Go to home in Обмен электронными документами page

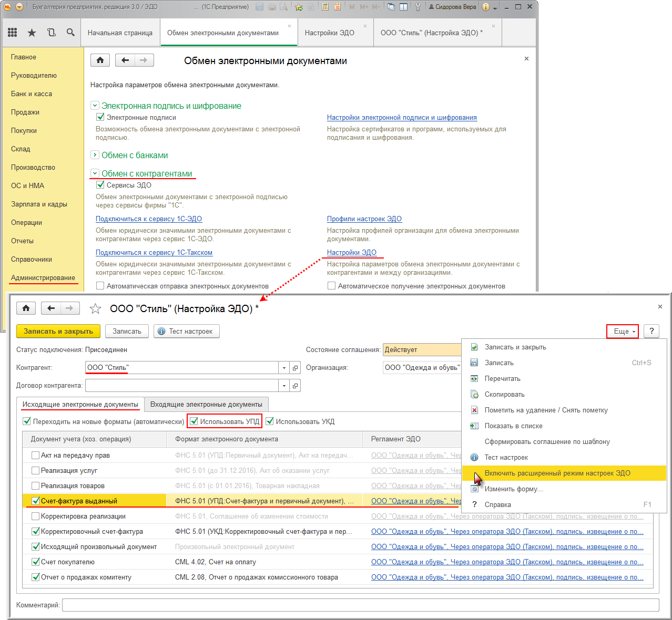pos(100,60)
